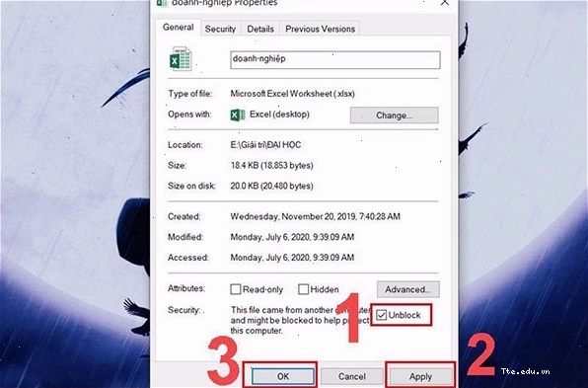
Task: Go to the Details tab
Action: [x=260, y=29]
